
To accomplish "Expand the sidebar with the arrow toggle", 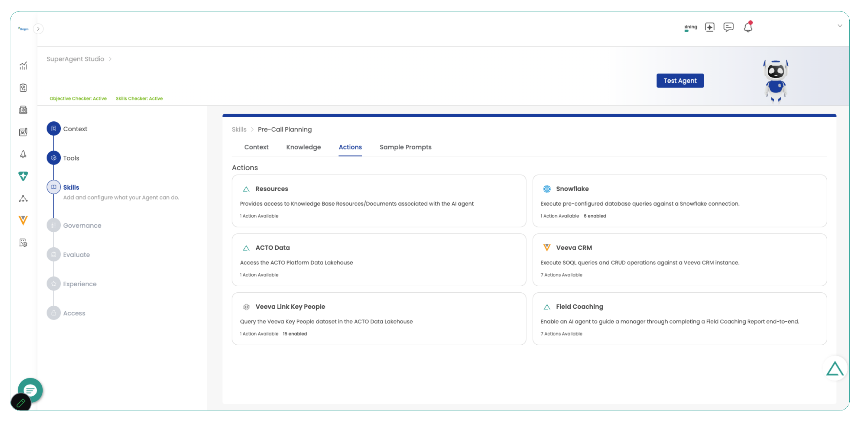I will tap(38, 29).
